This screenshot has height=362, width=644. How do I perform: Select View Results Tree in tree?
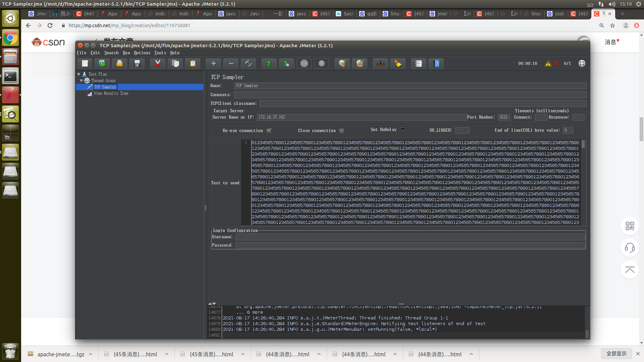click(x=111, y=93)
